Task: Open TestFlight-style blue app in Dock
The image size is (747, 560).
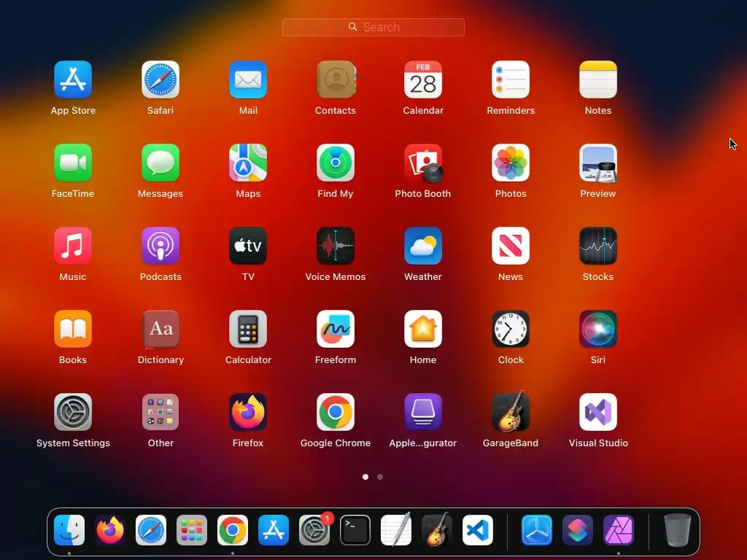Action: click(537, 530)
